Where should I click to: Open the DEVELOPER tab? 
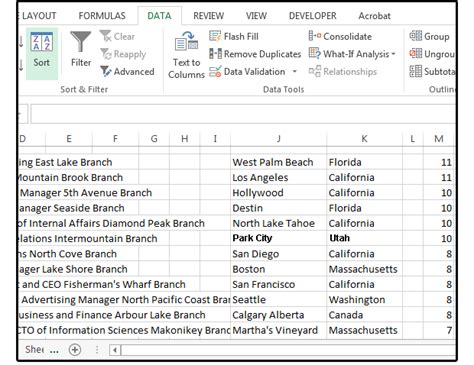click(x=313, y=16)
